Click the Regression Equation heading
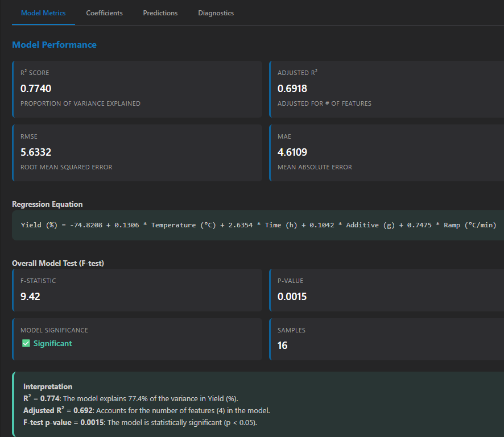The height and width of the screenshot is (437, 504). [47, 204]
